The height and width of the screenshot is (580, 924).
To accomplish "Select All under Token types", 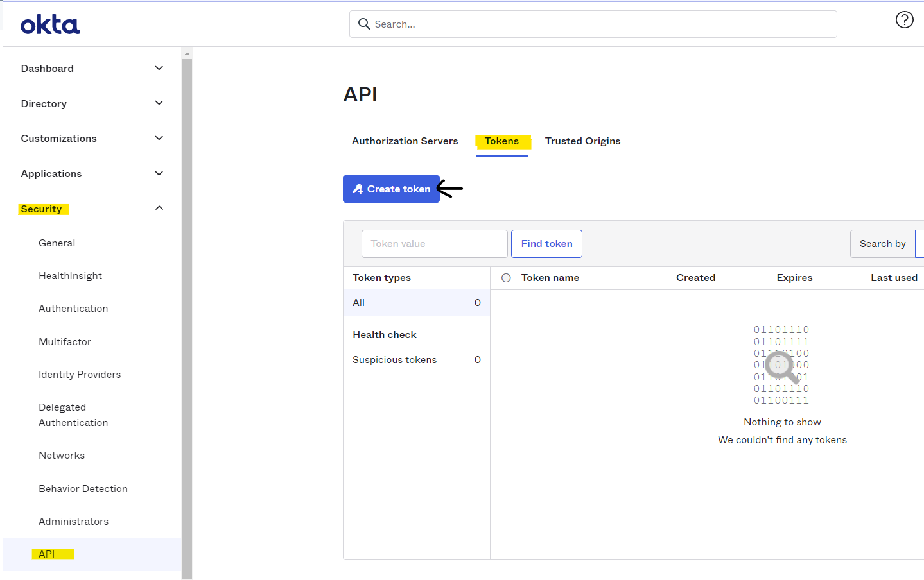I will point(358,302).
